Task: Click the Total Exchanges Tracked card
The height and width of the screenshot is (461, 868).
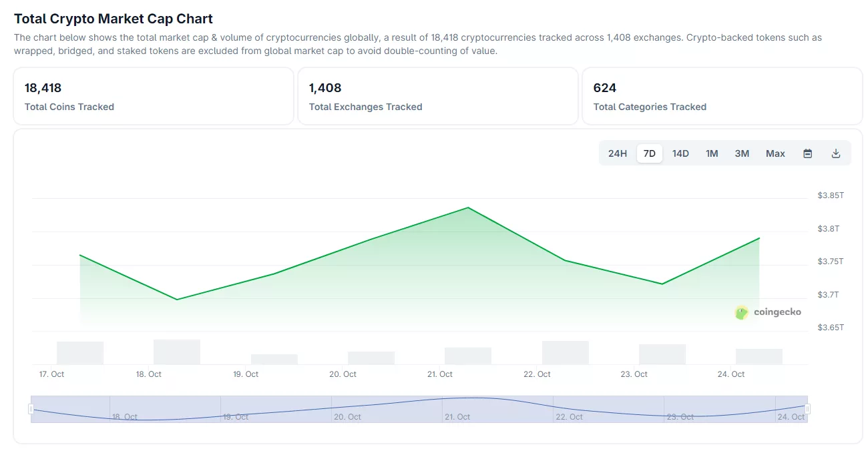Action: click(437, 96)
